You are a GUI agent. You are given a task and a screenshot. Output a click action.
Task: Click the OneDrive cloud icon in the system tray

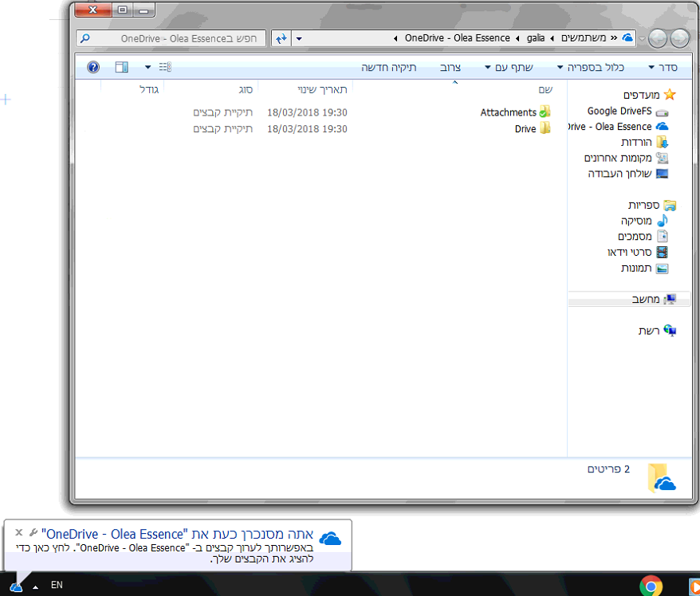click(16, 585)
